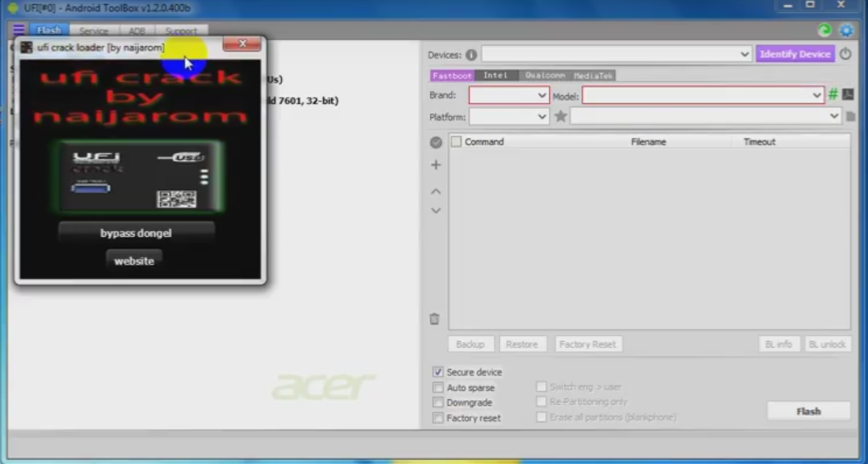Switch to the ADB tab
Screen dimensions: 868x464
pos(137,30)
